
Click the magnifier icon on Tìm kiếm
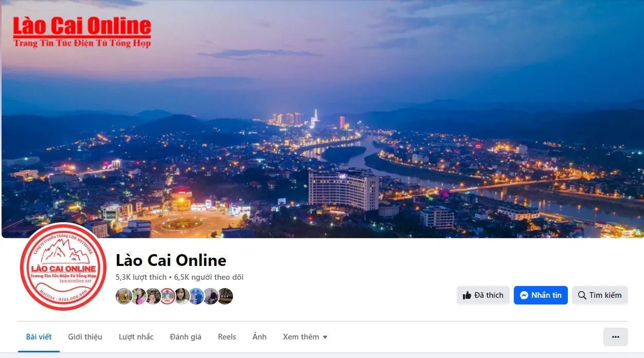pyautogui.click(x=582, y=295)
